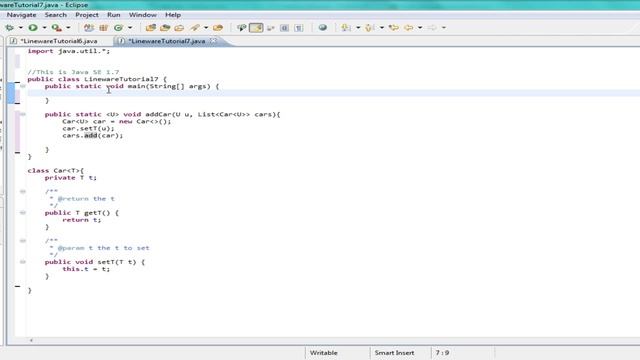Image resolution: width=640 pixels, height=360 pixels.
Task: Collapse the getT method fold marker
Action: (x=23, y=213)
